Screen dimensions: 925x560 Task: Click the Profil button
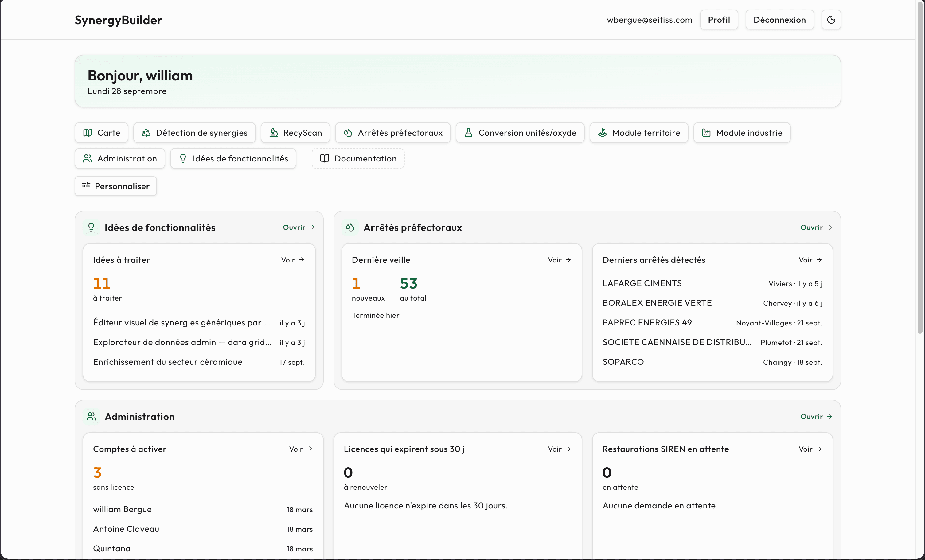point(719,20)
